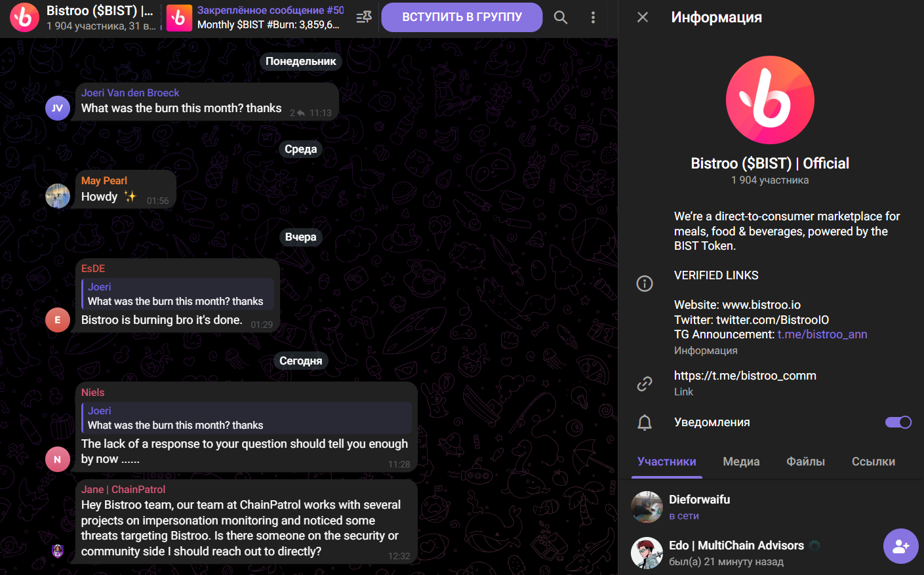Click the add member floating button

901,546
